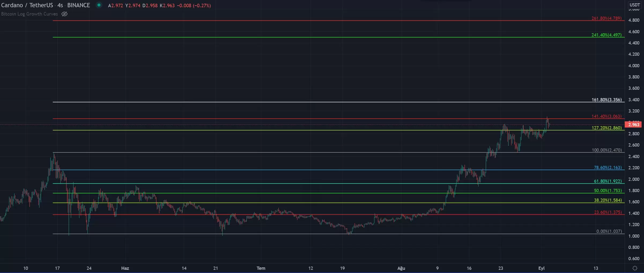The width and height of the screenshot is (644, 273).
Task: Click the 4.000 price on the scale
Action: point(634,66)
